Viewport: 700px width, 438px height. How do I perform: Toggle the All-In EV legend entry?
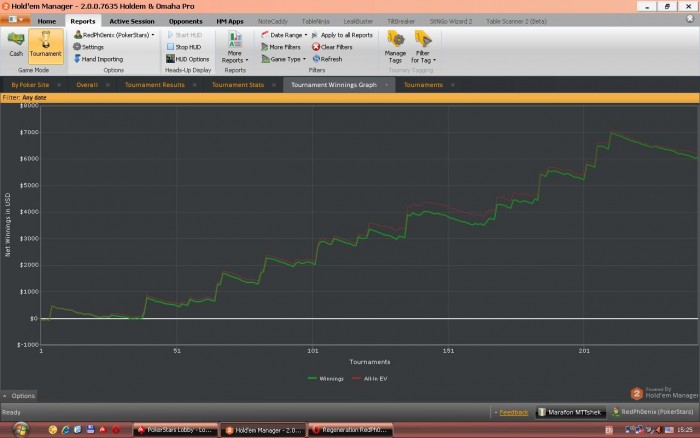[x=370, y=379]
